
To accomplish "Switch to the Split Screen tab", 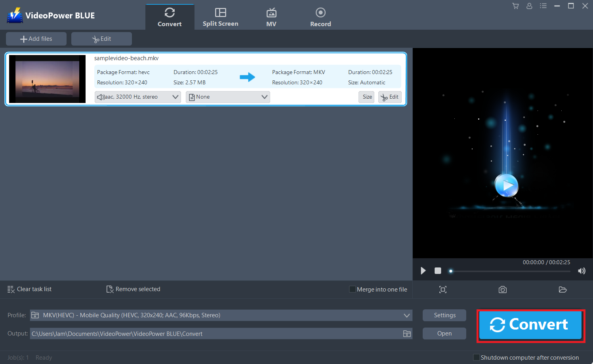I will coord(220,17).
